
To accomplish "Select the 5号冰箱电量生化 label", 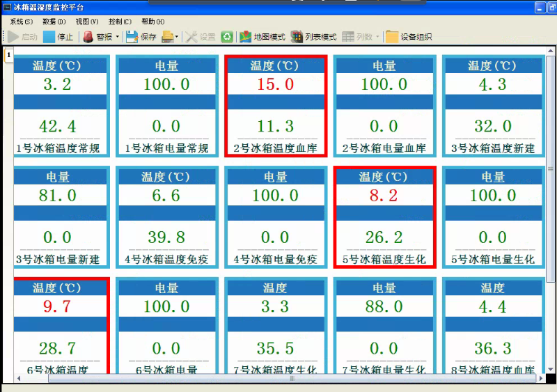I will [493, 259].
